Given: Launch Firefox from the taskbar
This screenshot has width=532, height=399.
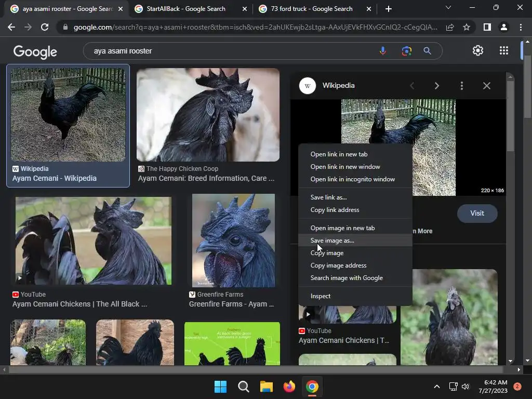Looking at the screenshot, I should (289, 387).
